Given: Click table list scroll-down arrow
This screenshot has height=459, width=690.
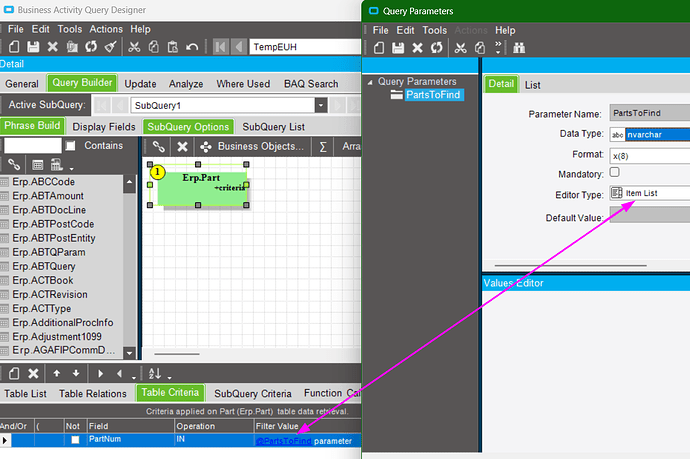Looking at the screenshot, I should tap(129, 353).
